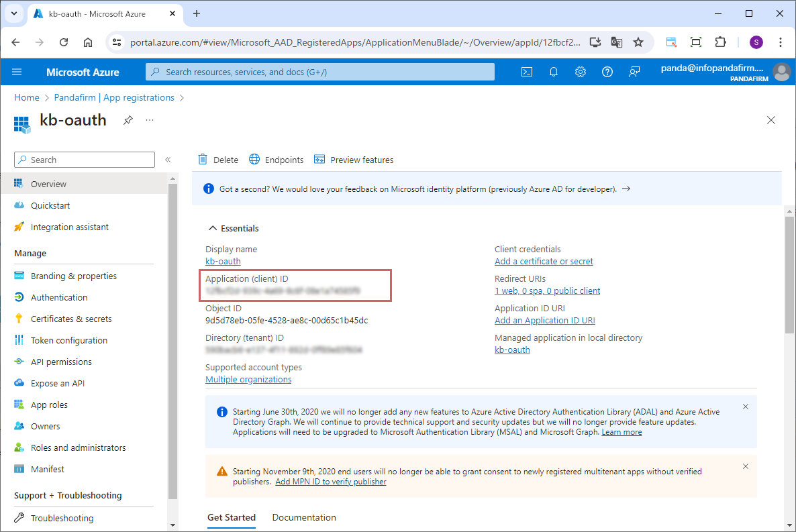Open Endpoints from the toolbar

pyautogui.click(x=276, y=160)
